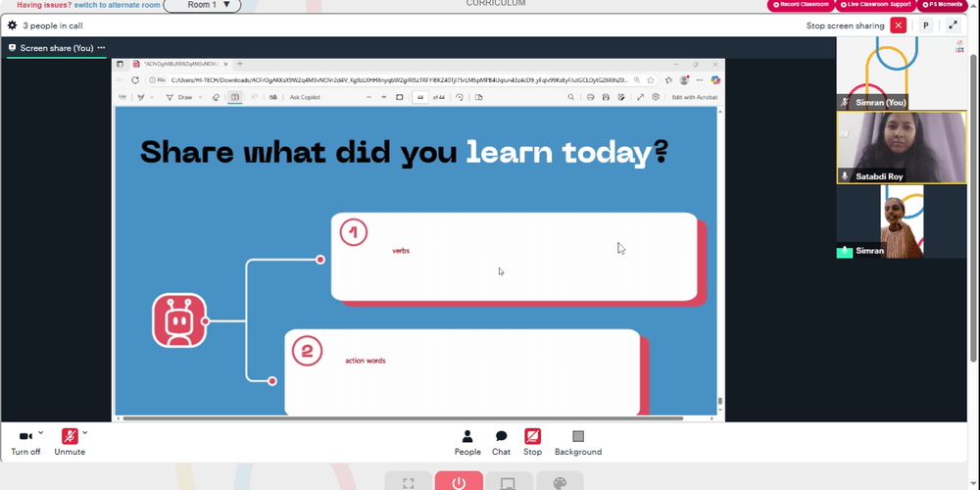Open camera options chevron
This screenshot has height=490, width=980.
coord(40,432)
